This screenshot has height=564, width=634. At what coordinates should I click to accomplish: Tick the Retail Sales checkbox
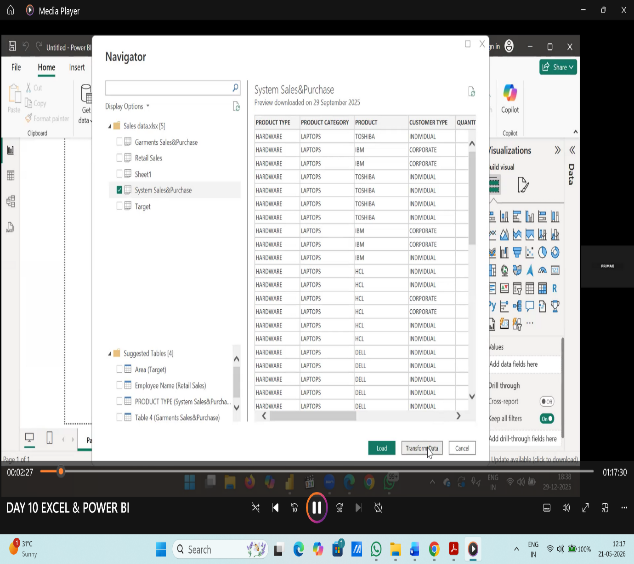119,158
